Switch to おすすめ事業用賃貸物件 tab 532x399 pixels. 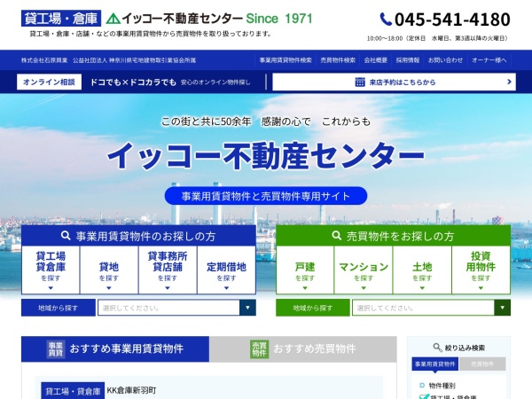(x=115, y=348)
